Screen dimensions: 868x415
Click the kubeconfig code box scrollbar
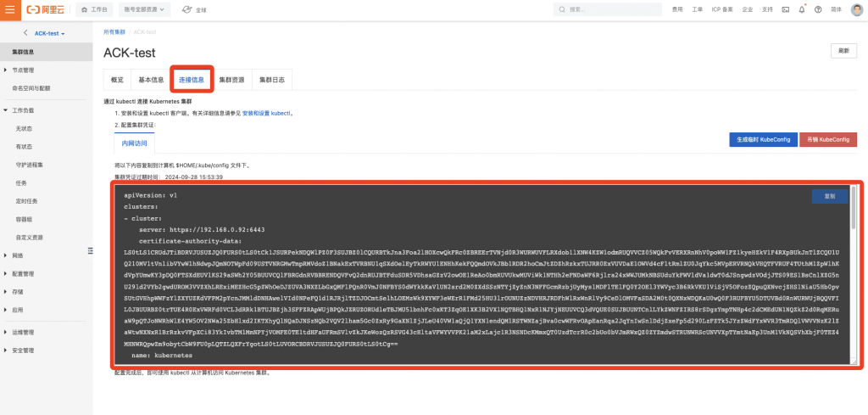click(854, 208)
